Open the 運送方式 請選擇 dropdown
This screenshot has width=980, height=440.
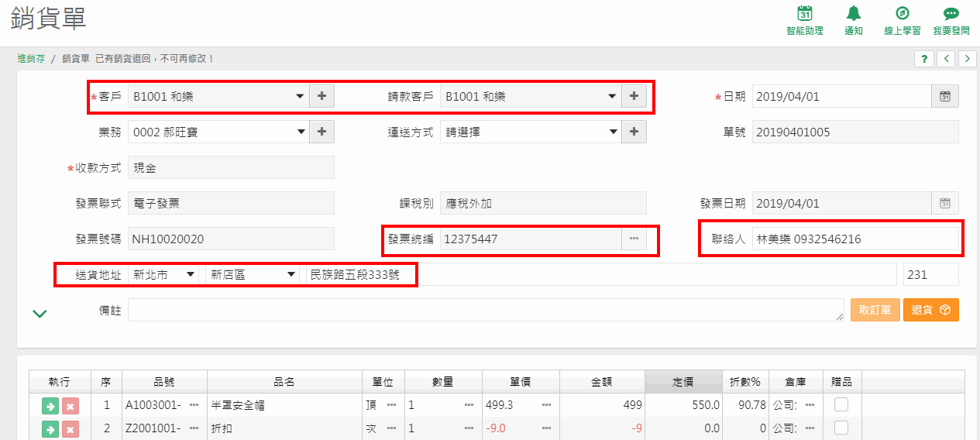point(531,132)
